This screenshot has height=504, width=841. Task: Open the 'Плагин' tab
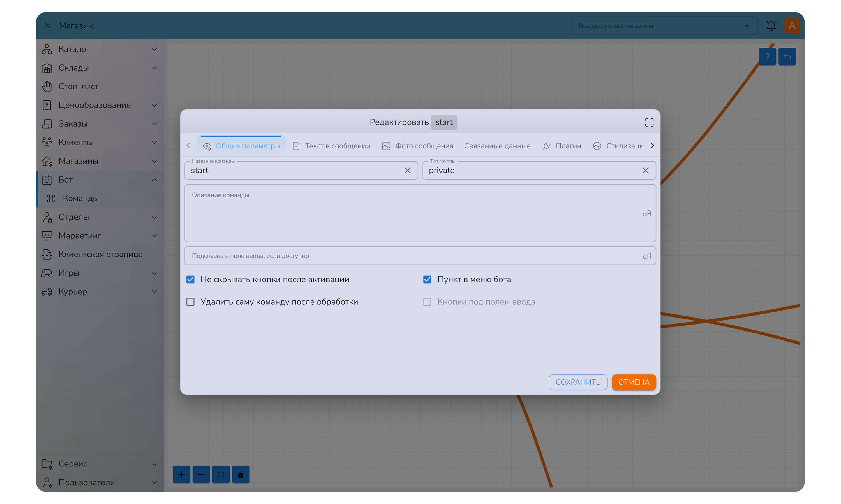click(562, 146)
